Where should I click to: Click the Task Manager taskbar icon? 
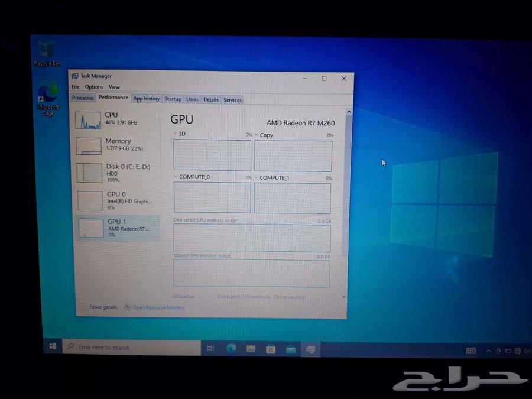[x=309, y=348]
